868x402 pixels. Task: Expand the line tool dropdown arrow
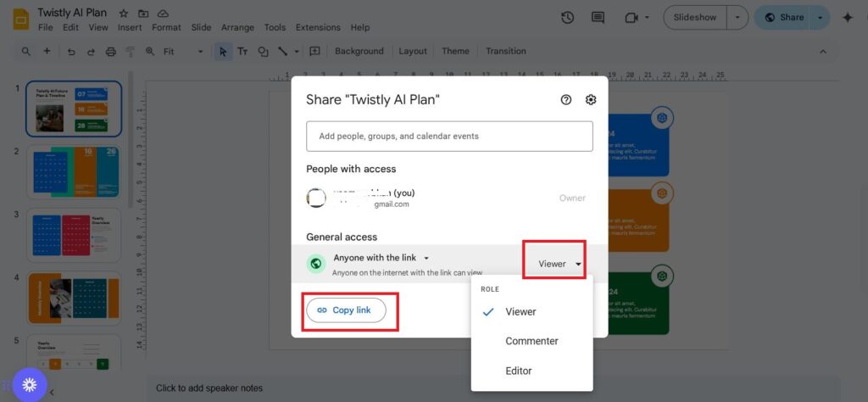297,52
